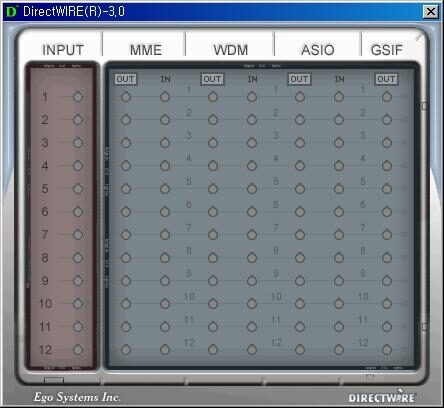Screen dimensions: 444x408
Task: Click the INPUT row label 10
Action: [x=45, y=304]
